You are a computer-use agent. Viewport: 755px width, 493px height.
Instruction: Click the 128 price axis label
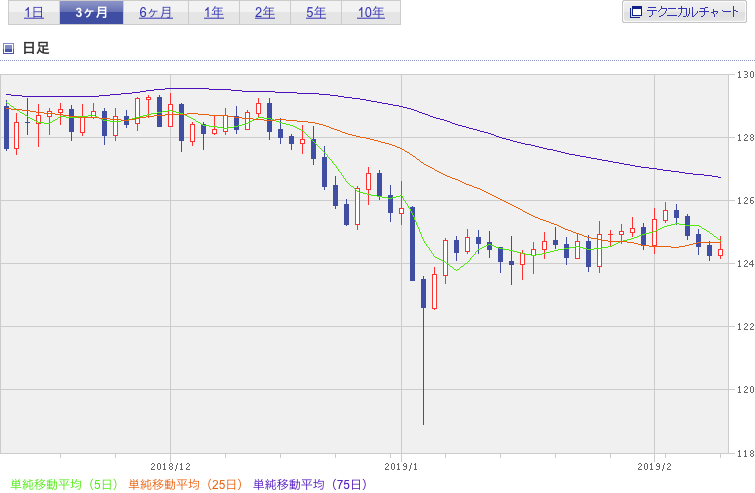pyautogui.click(x=745, y=138)
